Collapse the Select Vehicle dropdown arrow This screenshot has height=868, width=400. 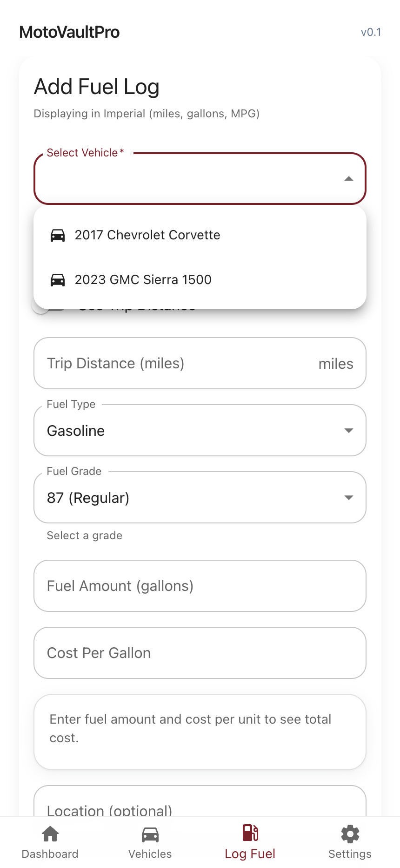click(x=349, y=179)
